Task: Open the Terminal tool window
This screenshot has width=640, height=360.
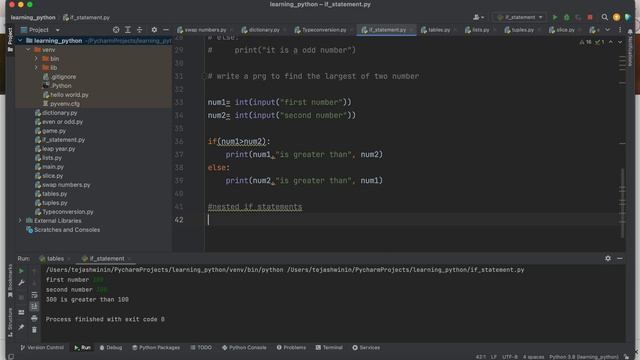Action: [x=329, y=348]
